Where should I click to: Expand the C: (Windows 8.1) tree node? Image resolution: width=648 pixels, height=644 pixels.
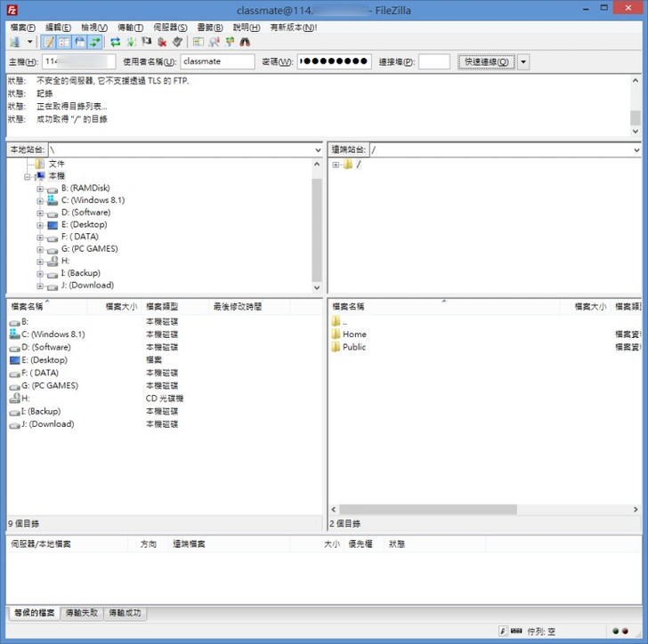coord(40,201)
